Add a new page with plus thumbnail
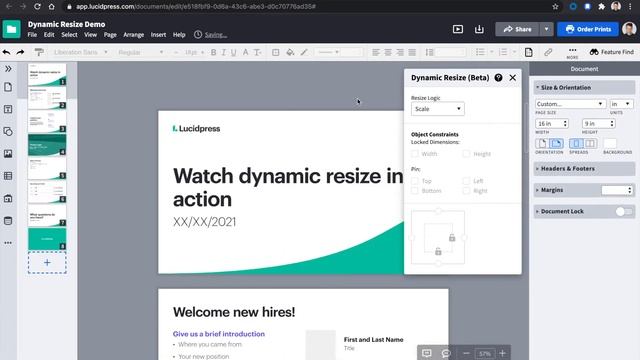640x360 pixels. coord(47,262)
